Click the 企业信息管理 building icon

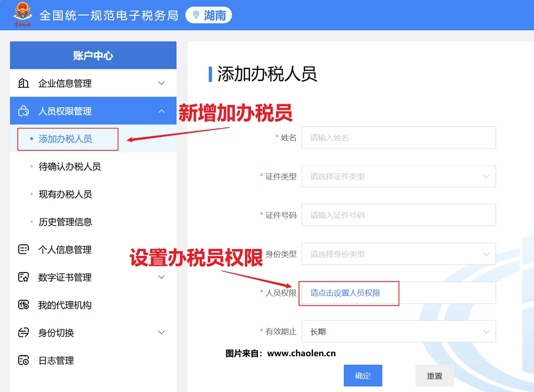click(23, 83)
